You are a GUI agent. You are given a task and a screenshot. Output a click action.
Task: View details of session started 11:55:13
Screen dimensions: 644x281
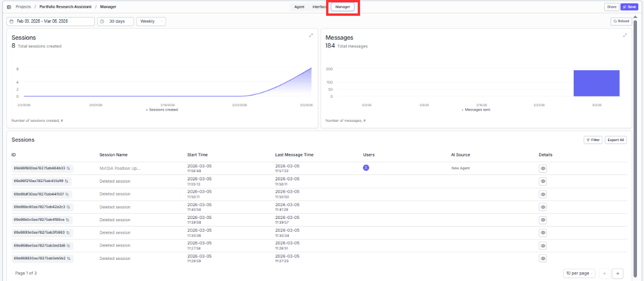(543, 181)
